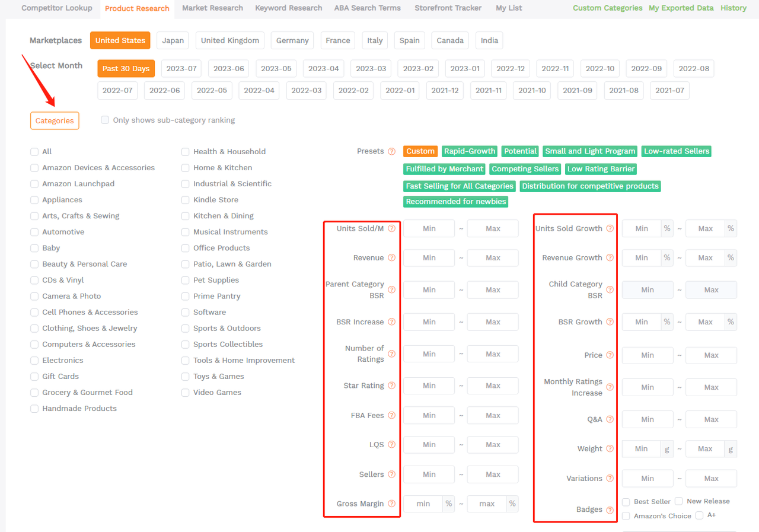
Task: Click the Price help icon
Action: coord(610,355)
